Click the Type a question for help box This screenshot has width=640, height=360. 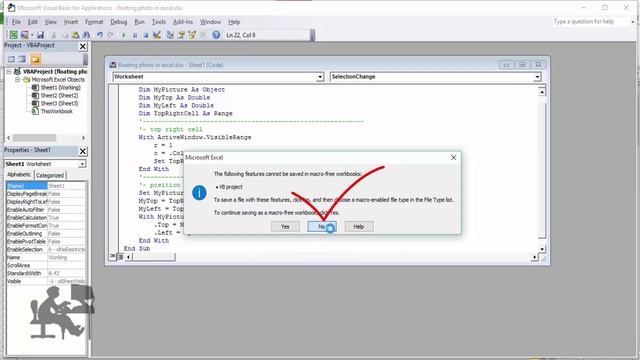(x=591, y=21)
